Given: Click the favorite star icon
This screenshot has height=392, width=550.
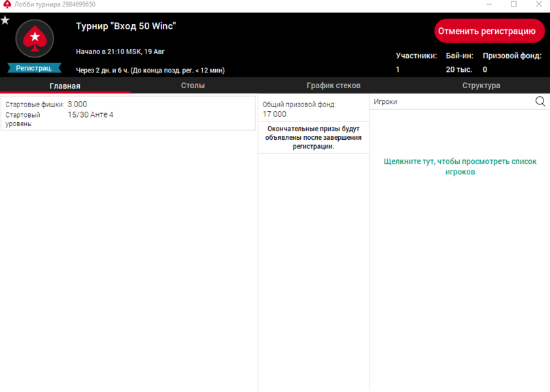Looking at the screenshot, I should point(5,20).
